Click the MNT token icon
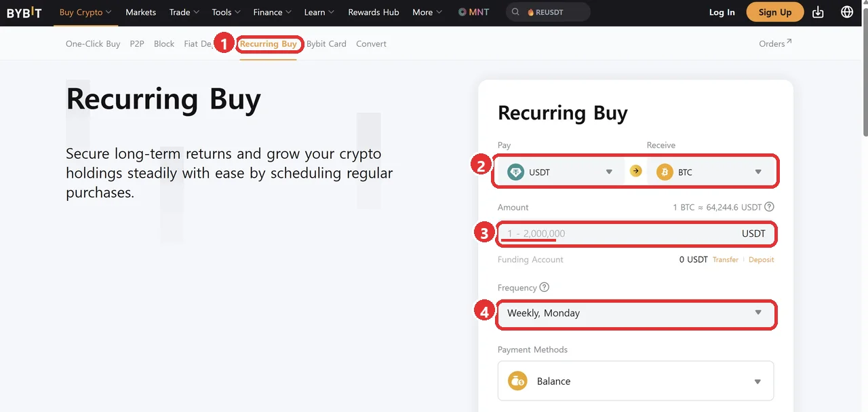868x412 pixels. click(x=462, y=12)
